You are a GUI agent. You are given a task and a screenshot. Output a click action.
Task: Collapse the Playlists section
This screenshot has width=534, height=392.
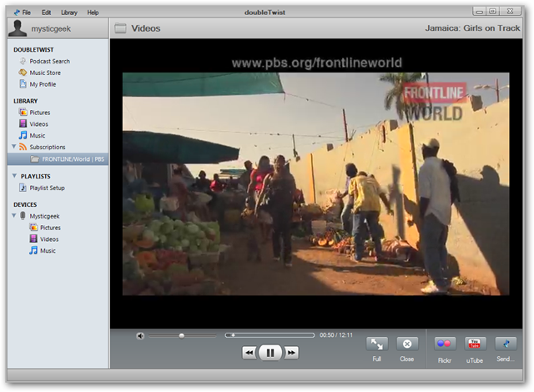pyautogui.click(x=14, y=176)
